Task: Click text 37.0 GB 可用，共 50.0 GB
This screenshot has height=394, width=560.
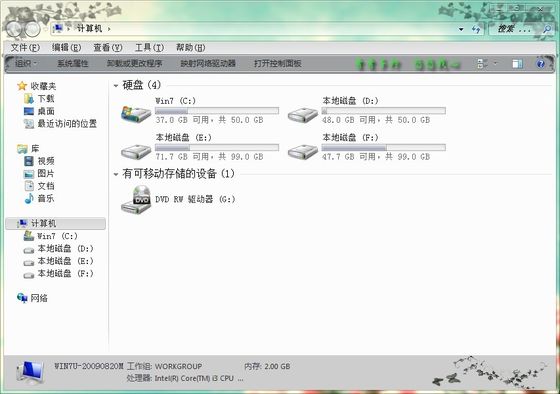Action: click(x=209, y=120)
